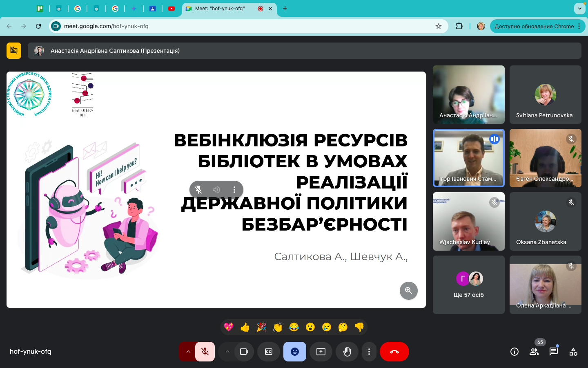Click the Chrome update available button

[x=534, y=26]
